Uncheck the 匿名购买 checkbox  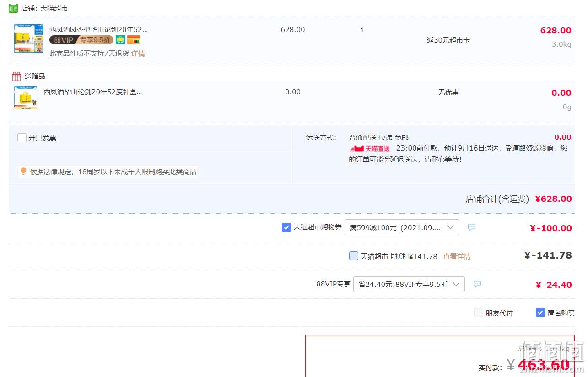pos(540,313)
